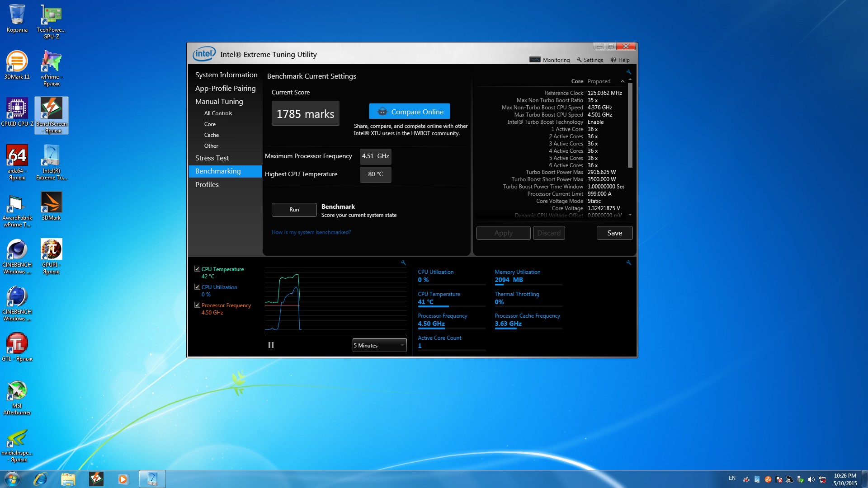Run the benchmark
This screenshot has height=488, width=868.
[x=294, y=210]
